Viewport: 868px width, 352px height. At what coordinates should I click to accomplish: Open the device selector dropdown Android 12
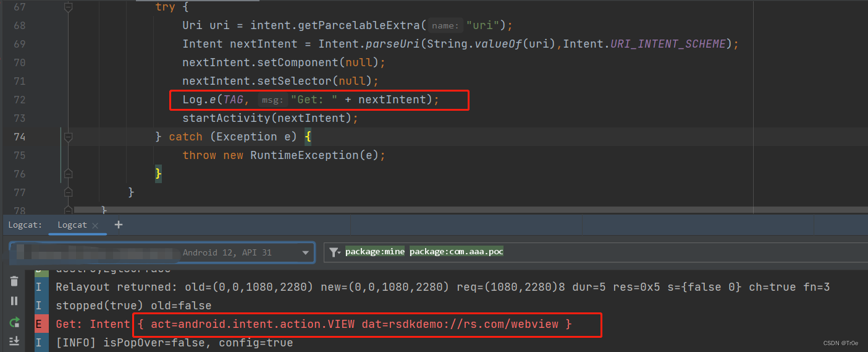coord(162,252)
